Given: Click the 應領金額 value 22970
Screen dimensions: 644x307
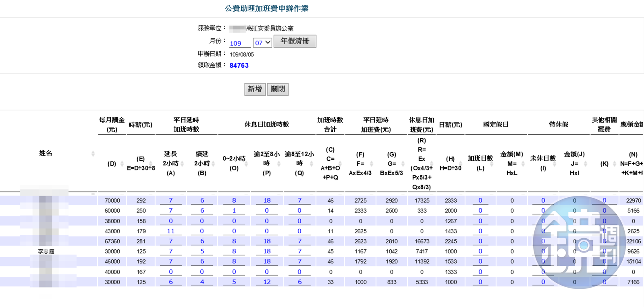Looking at the screenshot, I should pyautogui.click(x=633, y=200).
